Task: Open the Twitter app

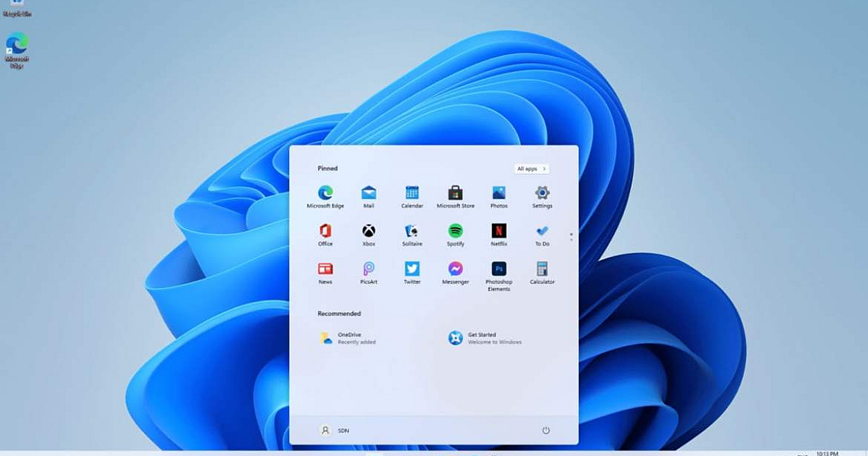Action: pos(412,273)
